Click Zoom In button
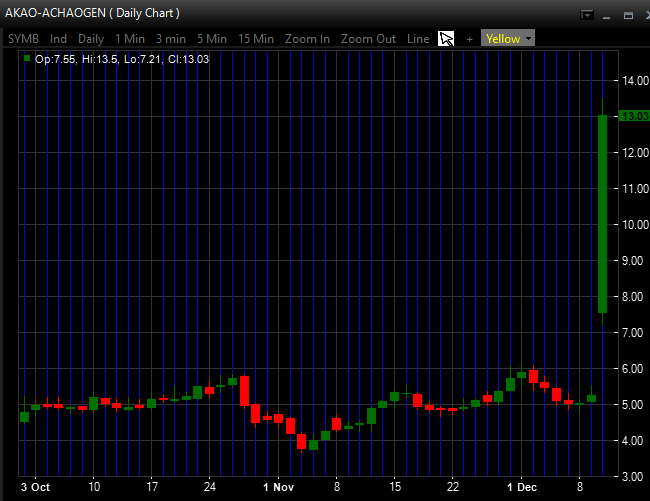 (307, 39)
